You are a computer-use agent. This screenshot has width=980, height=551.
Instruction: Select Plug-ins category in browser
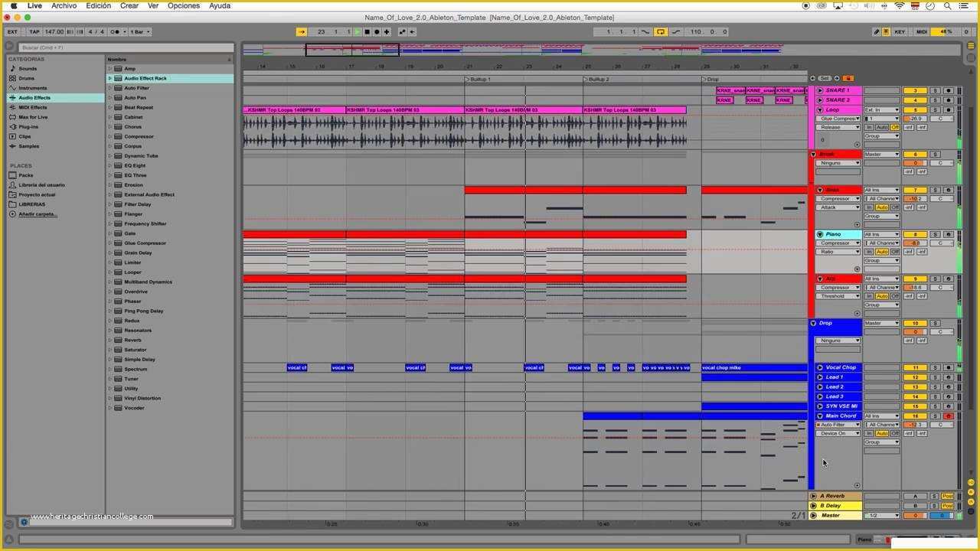(28, 126)
